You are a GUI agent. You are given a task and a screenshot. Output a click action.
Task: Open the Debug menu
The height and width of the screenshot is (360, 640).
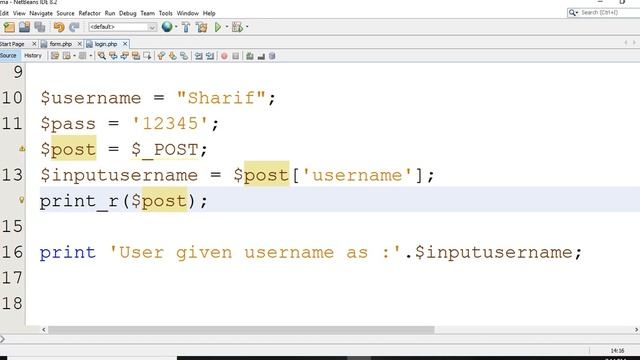coord(127,13)
